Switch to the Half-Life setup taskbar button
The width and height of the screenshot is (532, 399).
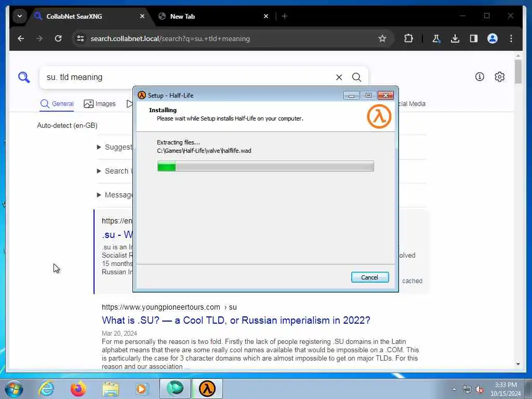[207, 389]
